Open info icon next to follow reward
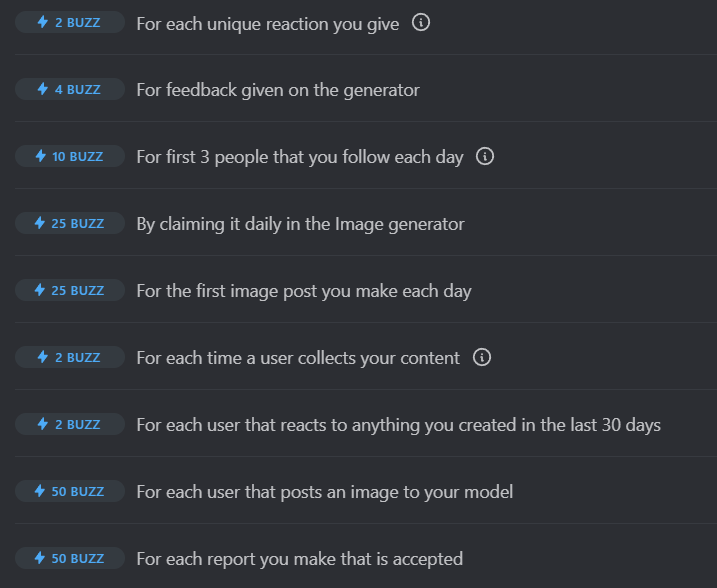This screenshot has height=588, width=717. [485, 156]
